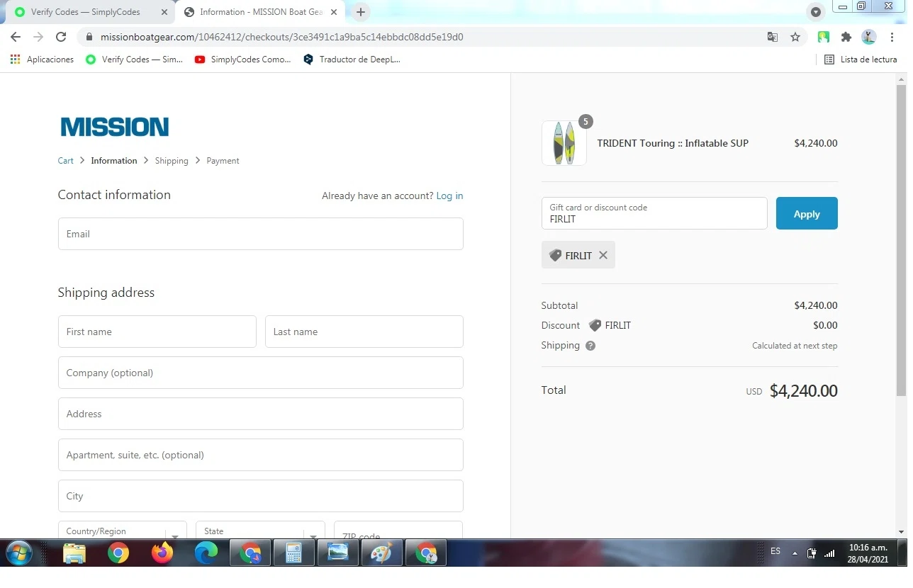Open the Country/Region dropdown

123,531
